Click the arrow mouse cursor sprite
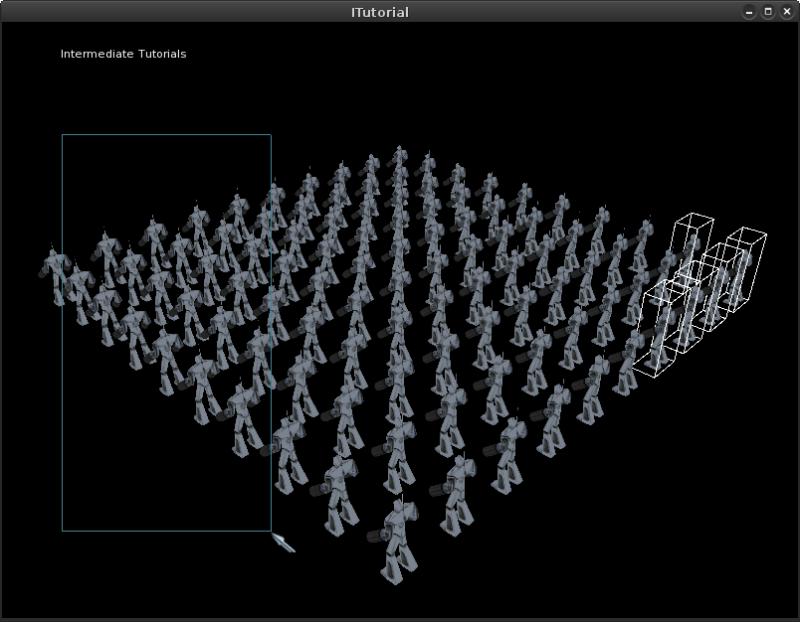 coord(283,543)
